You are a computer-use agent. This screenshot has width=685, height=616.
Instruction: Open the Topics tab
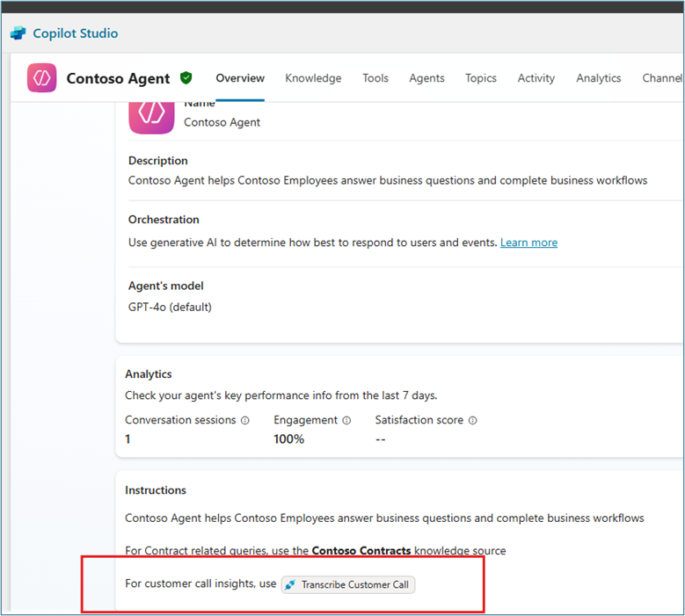[480, 78]
